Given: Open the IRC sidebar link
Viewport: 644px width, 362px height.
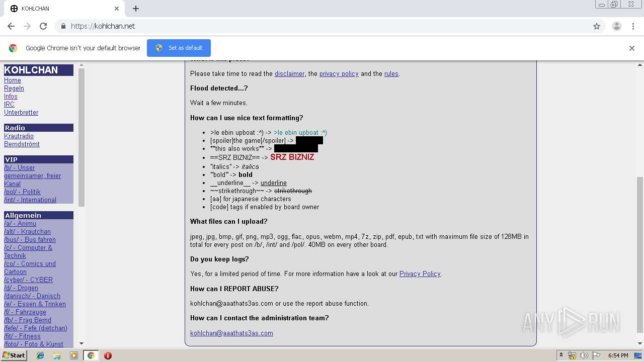Looking at the screenshot, I should coord(9,104).
